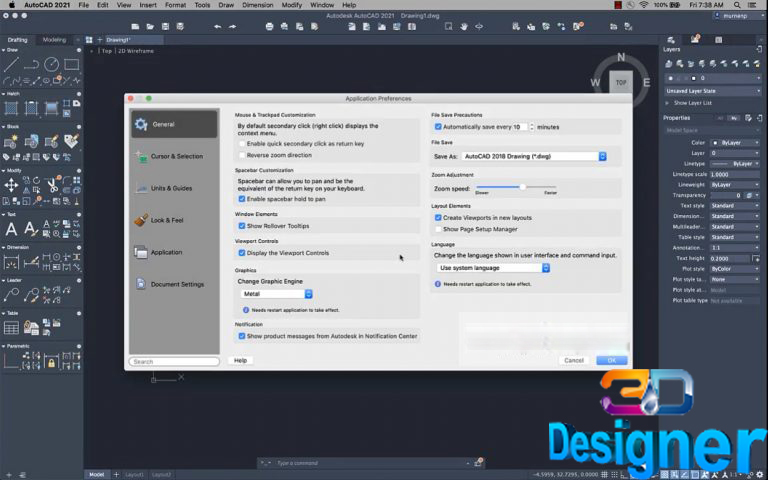Enable quick secondary click as return key
The height and width of the screenshot is (480, 768).
242,144
